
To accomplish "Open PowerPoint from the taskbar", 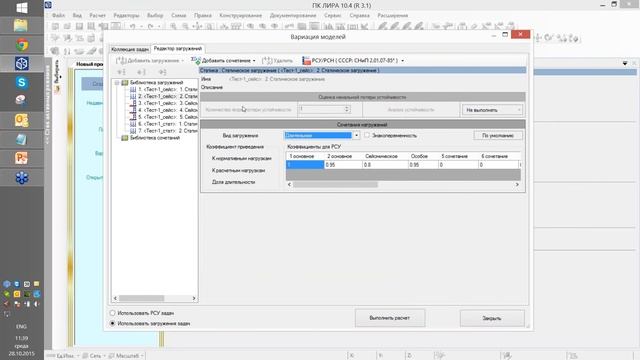I will (x=22, y=158).
